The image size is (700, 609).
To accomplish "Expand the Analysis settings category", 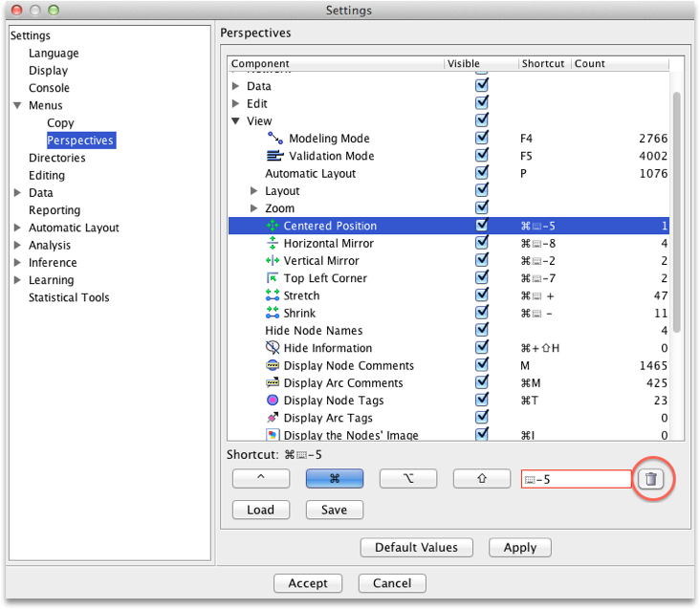I will pyautogui.click(x=17, y=245).
